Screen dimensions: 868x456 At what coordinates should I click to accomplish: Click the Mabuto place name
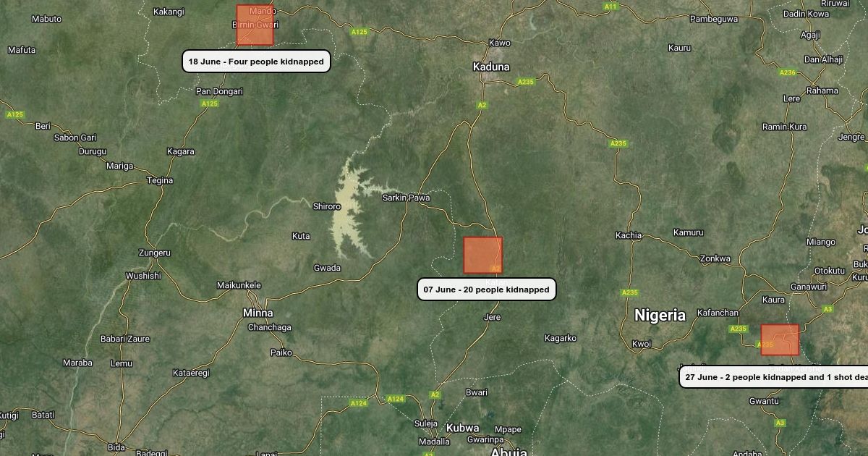47,18
